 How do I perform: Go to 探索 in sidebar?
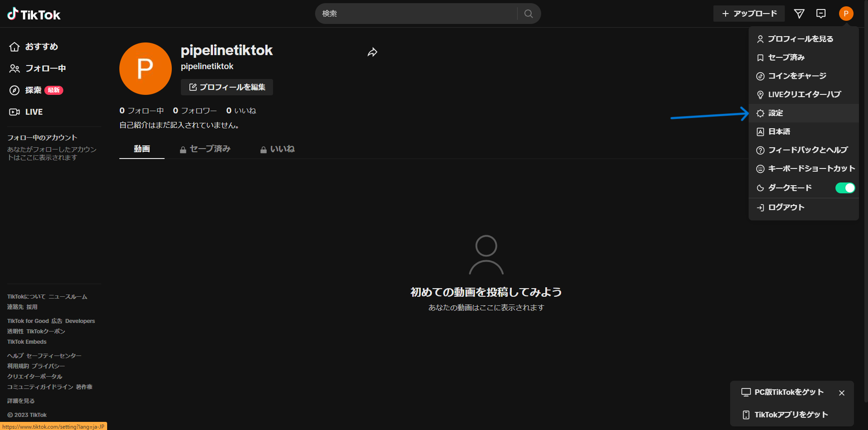(x=36, y=90)
